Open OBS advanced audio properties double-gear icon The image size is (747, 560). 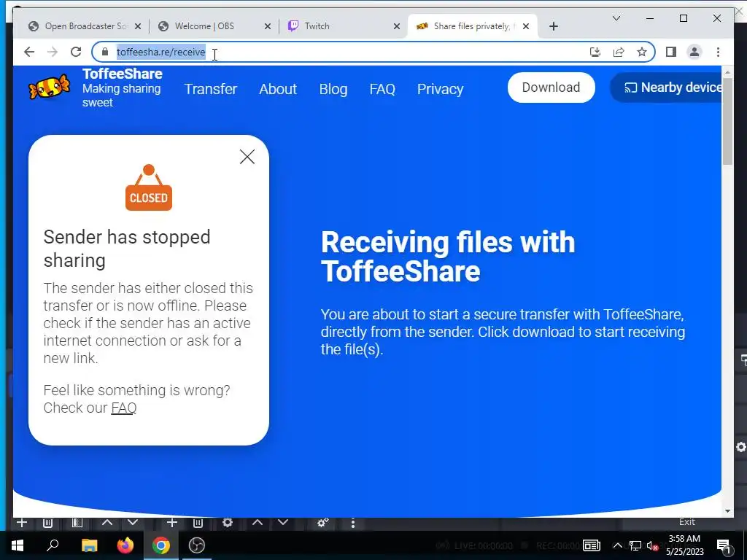[323, 523]
